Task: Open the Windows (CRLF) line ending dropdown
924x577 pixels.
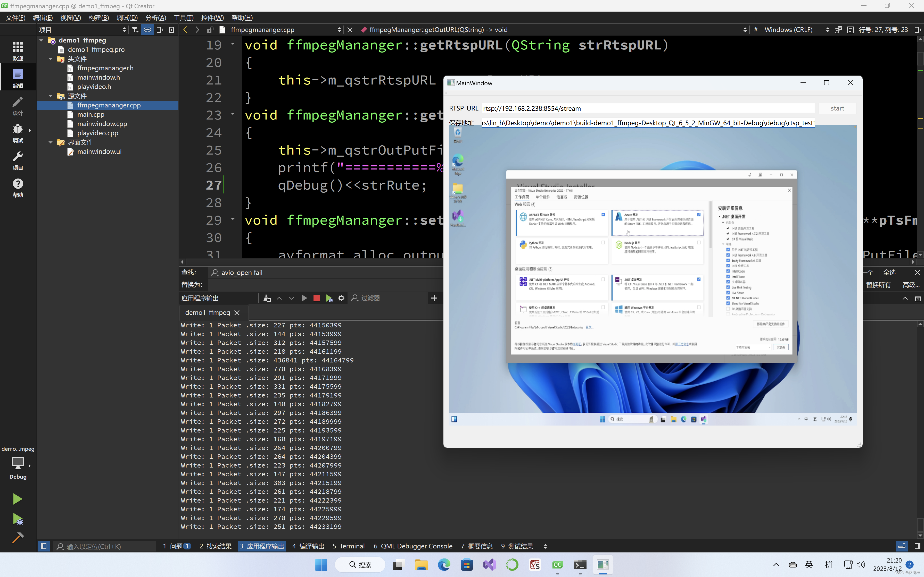Action: 796,30
